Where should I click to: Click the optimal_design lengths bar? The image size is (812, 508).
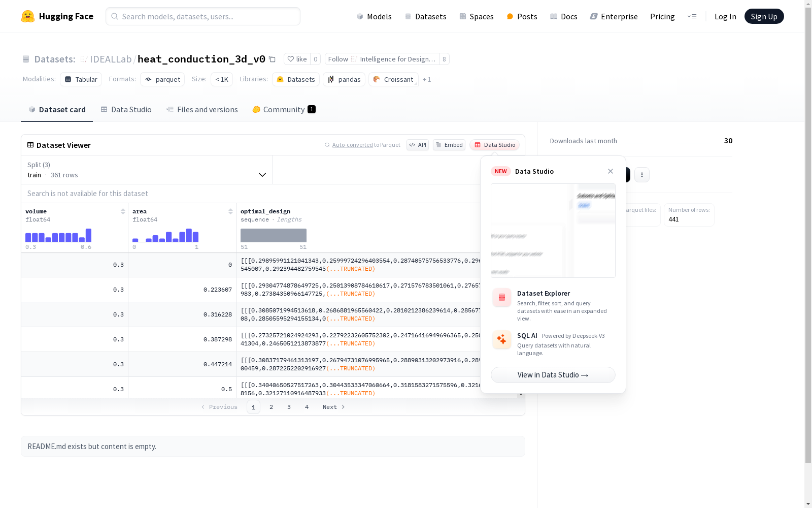click(274, 235)
